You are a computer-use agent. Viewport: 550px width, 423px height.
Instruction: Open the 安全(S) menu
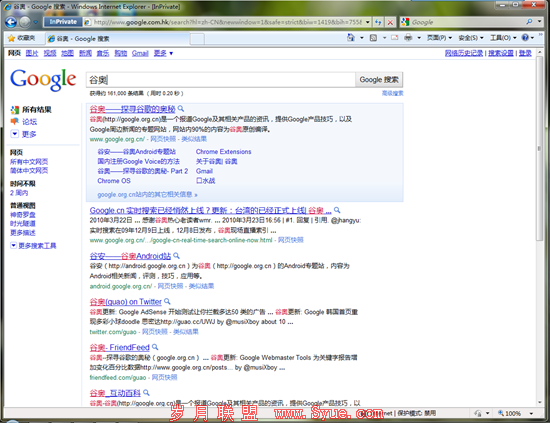[471, 38]
